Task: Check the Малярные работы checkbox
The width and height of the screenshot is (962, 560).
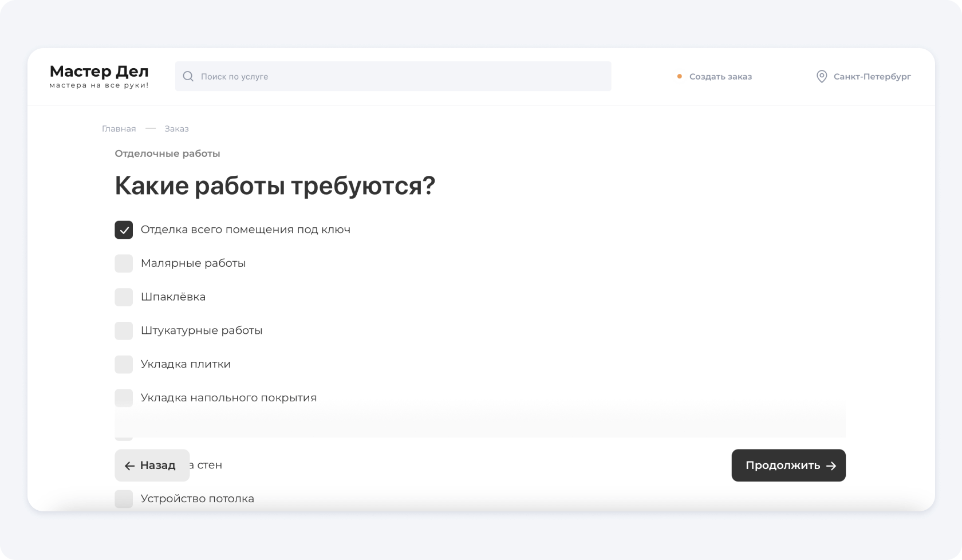Action: point(124,263)
